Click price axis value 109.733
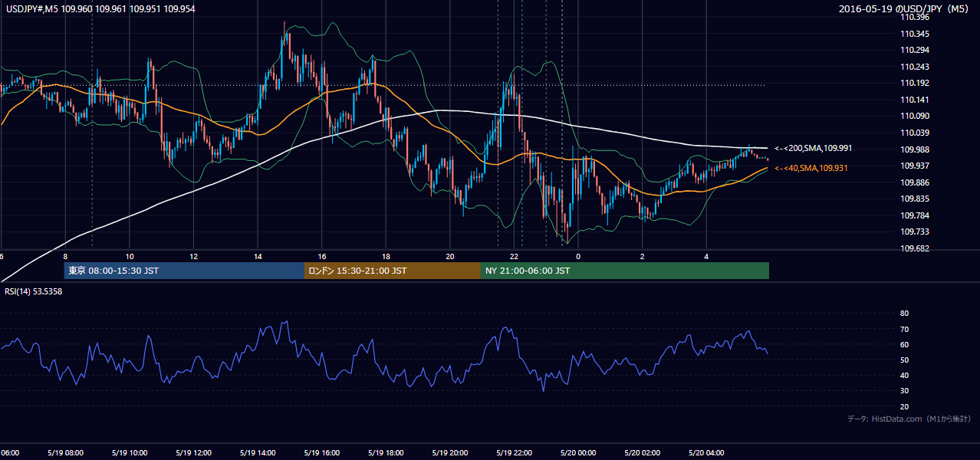Screen dimensions: 980x460 [916, 232]
